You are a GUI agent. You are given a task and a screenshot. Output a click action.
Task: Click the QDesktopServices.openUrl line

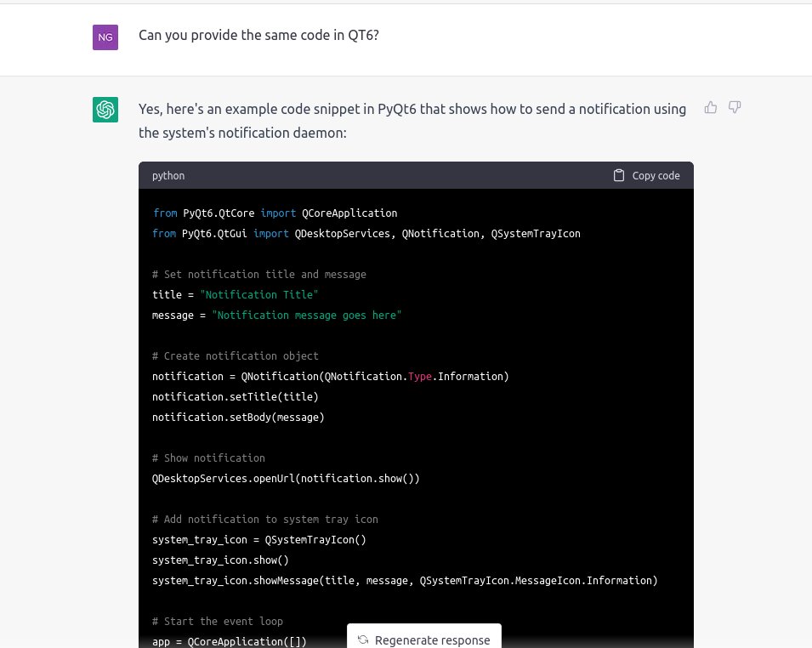286,479
